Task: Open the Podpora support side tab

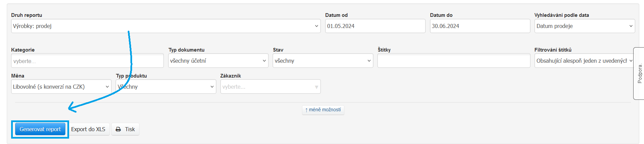Action: tap(639, 74)
